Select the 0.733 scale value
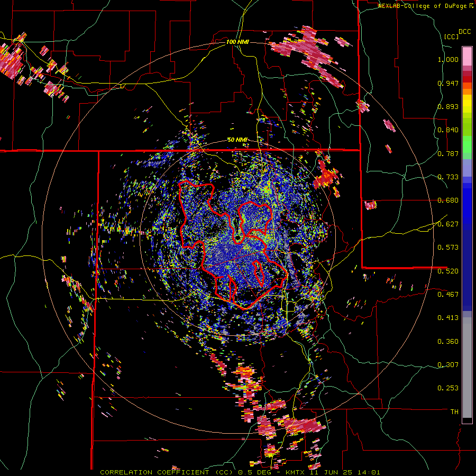 coord(448,177)
